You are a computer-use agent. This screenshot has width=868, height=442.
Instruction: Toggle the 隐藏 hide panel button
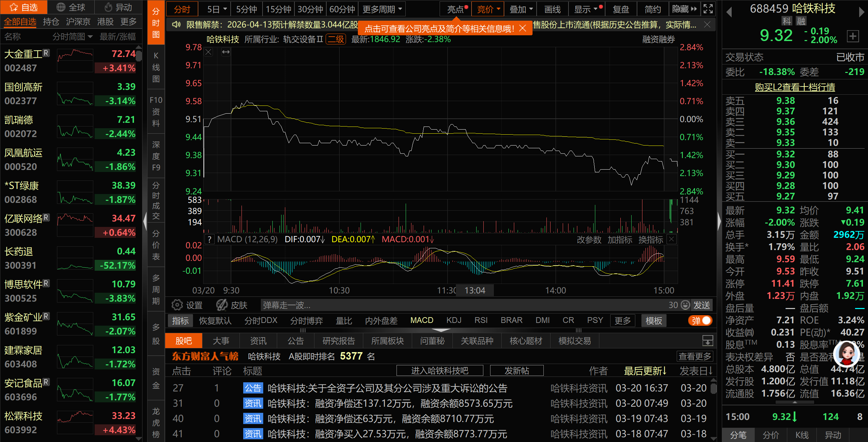[684, 9]
